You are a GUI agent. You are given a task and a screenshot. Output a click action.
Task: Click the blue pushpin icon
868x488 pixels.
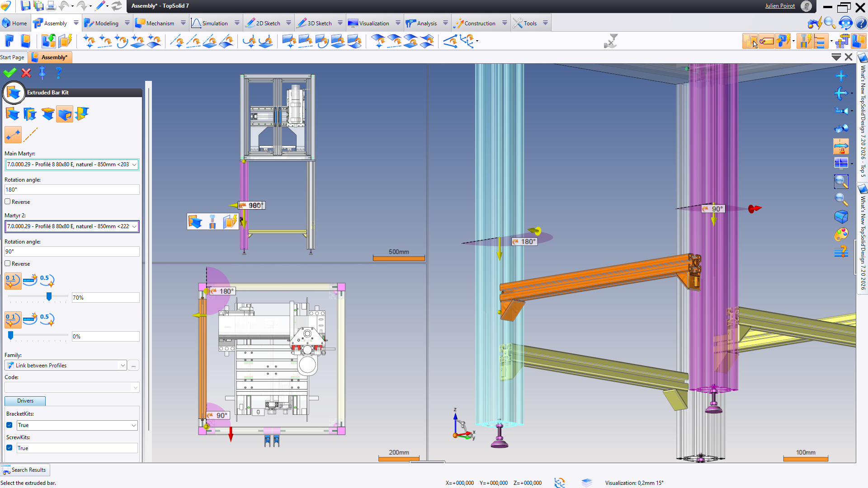[42, 73]
